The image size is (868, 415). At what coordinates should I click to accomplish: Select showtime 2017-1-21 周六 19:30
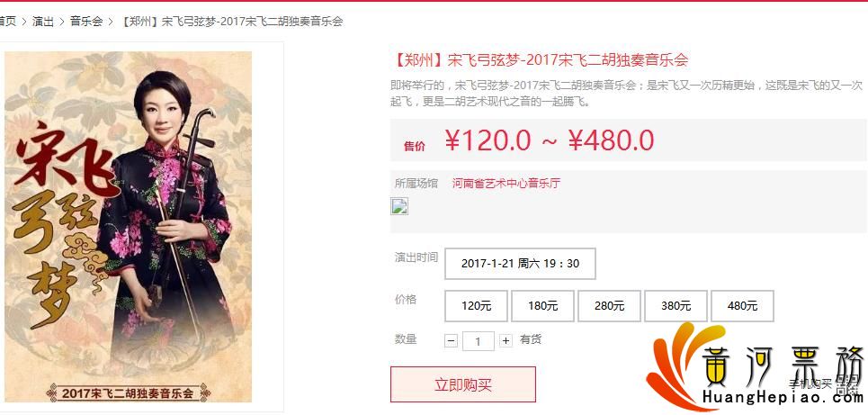pos(521,264)
